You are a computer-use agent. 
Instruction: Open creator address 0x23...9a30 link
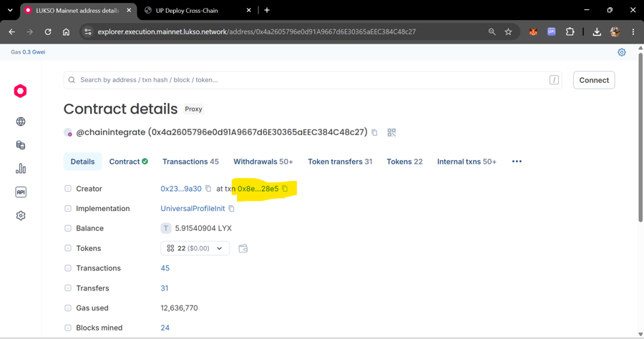pyautogui.click(x=181, y=188)
